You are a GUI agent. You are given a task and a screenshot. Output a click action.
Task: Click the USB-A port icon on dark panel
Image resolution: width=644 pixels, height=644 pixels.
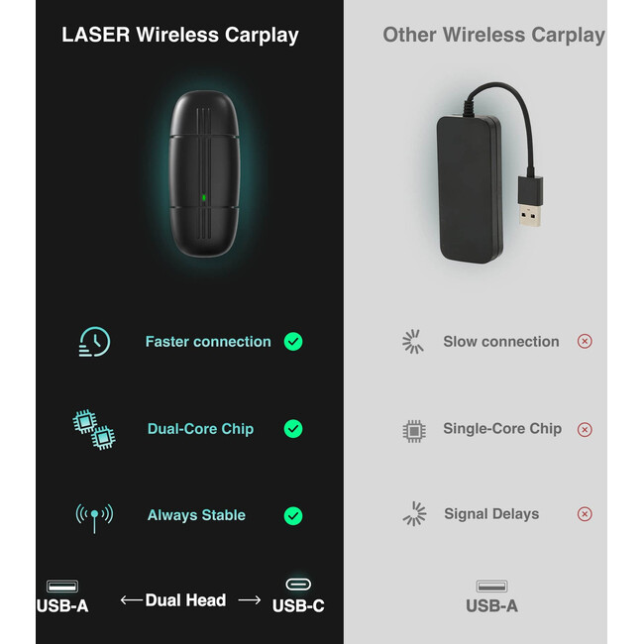(62, 586)
